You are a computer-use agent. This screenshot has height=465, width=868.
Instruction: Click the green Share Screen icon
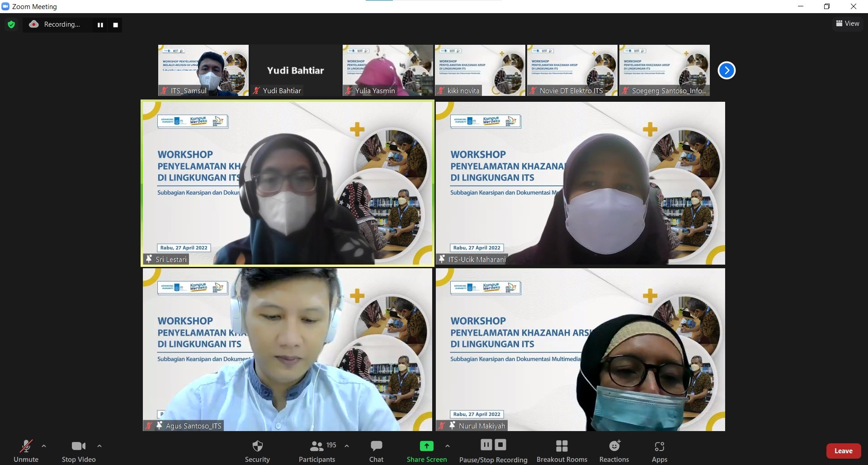coord(426,446)
